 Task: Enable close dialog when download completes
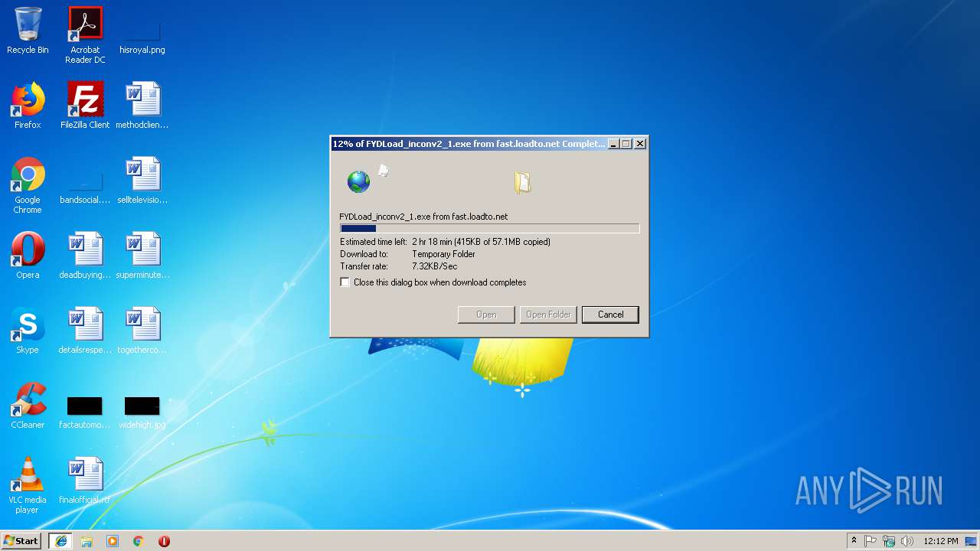coord(345,282)
